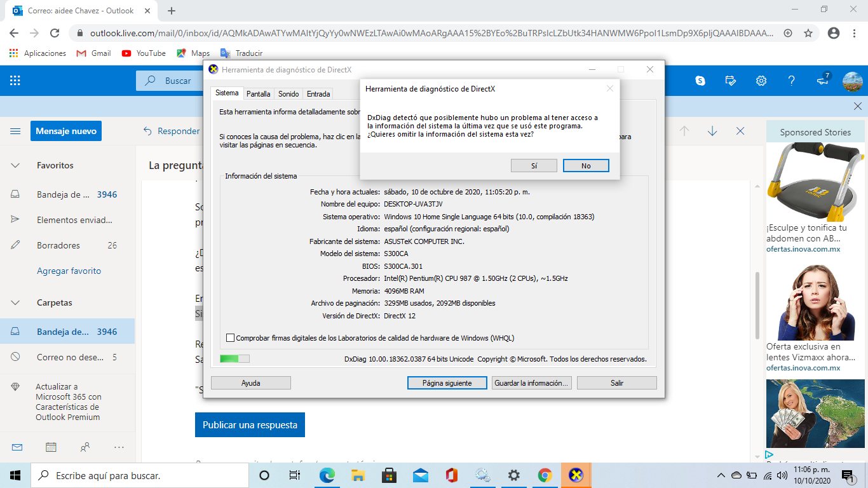The width and height of the screenshot is (868, 488).
Task: Switch to the Entrada tab in DxDiag
Action: click(x=318, y=94)
